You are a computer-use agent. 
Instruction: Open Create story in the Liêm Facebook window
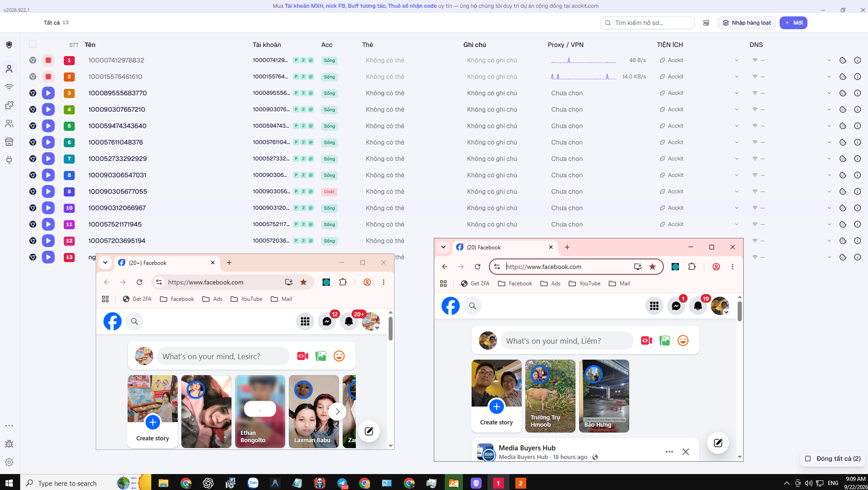[x=496, y=396]
